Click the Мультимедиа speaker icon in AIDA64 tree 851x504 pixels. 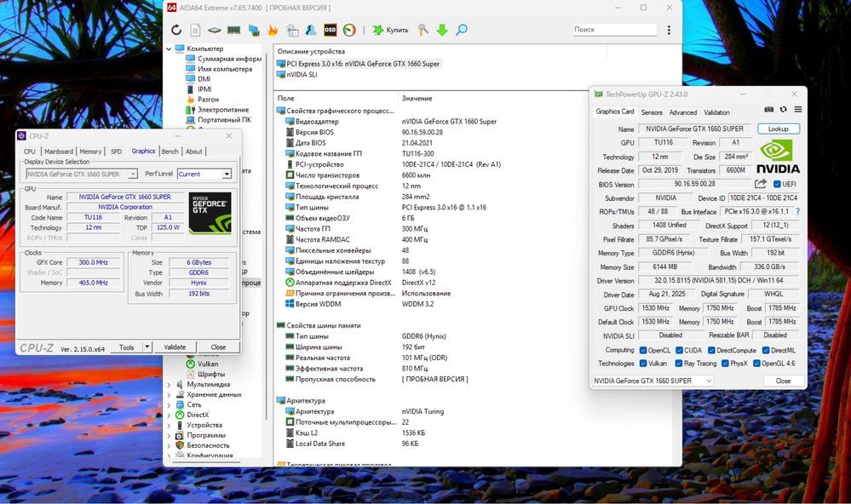click(181, 385)
